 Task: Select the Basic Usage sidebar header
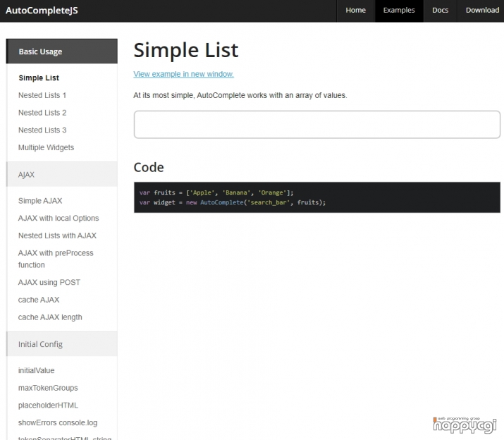coord(62,51)
